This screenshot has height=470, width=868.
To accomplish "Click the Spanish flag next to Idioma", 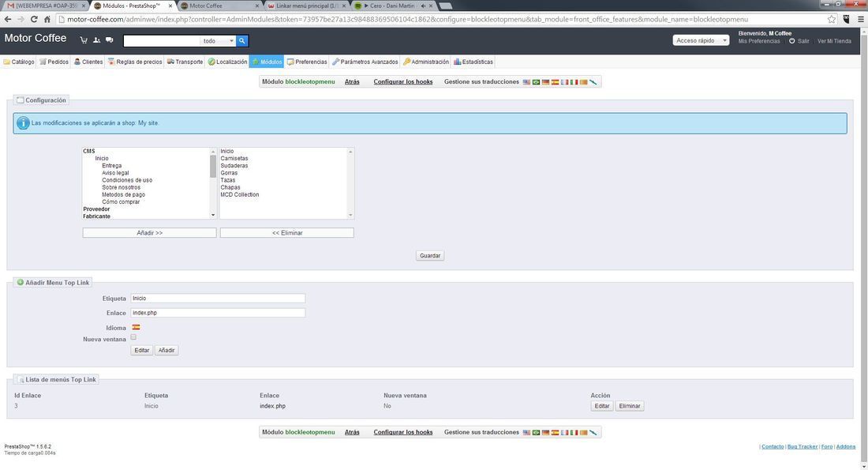I will [136, 327].
